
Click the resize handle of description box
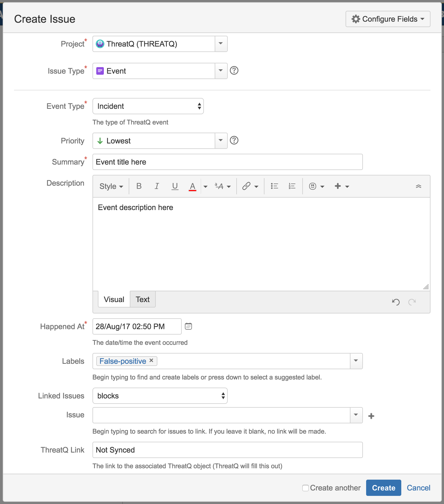click(x=426, y=287)
